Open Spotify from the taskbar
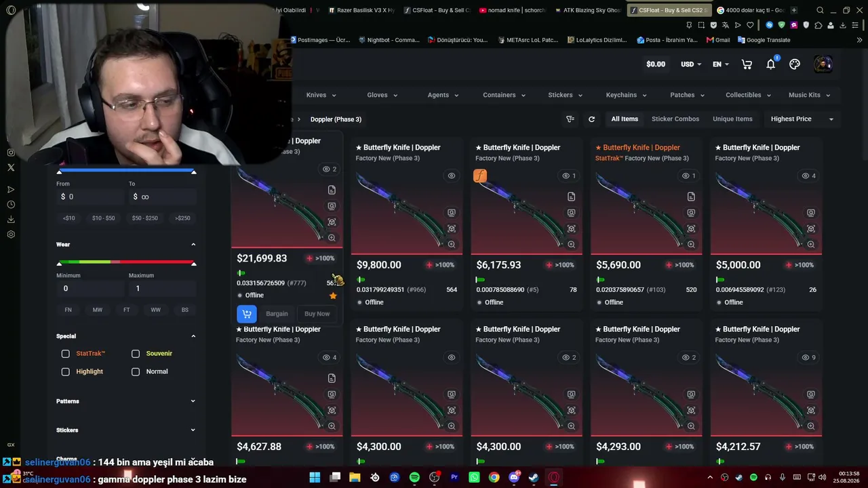Image resolution: width=868 pixels, height=488 pixels. 414,477
